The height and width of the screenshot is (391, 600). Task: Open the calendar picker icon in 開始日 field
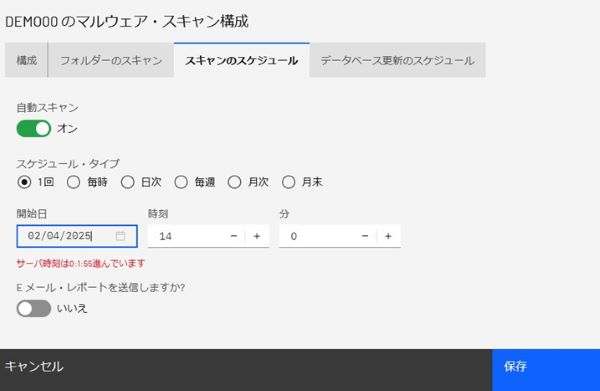click(120, 236)
